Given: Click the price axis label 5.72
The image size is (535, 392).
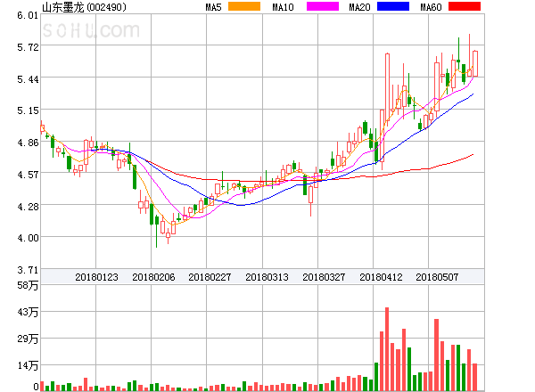Looking at the screenshot, I should [x=28, y=47].
